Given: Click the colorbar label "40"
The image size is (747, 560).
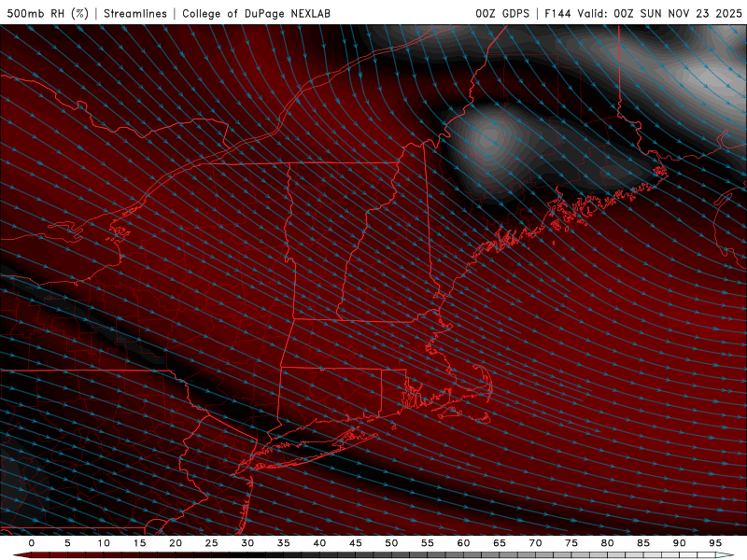Looking at the screenshot, I should (x=319, y=543).
